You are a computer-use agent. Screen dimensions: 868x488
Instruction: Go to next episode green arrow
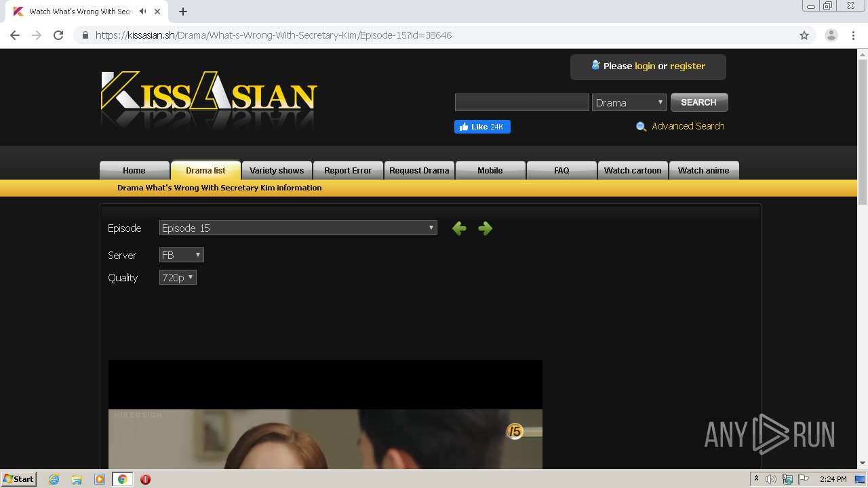pyautogui.click(x=485, y=228)
